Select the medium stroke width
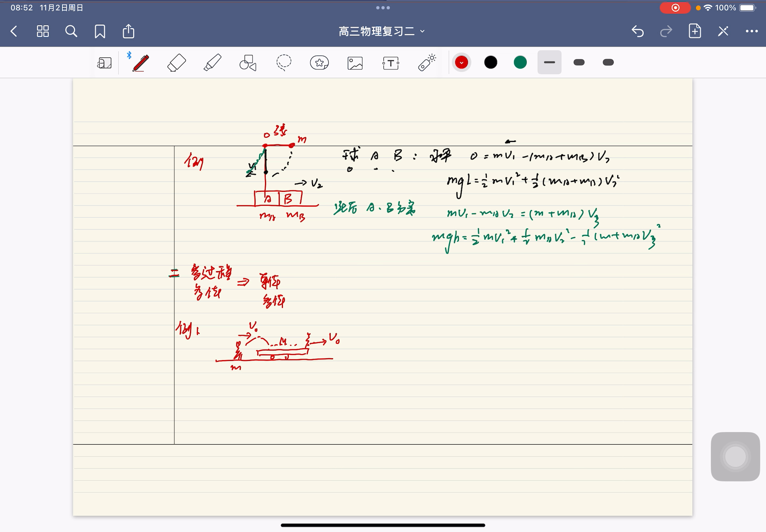 pos(579,63)
